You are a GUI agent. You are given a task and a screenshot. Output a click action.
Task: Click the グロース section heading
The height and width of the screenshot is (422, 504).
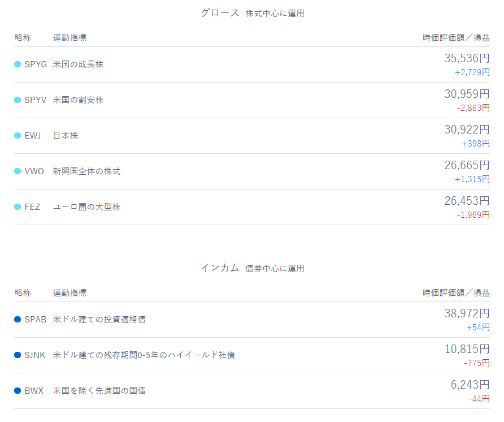point(220,13)
